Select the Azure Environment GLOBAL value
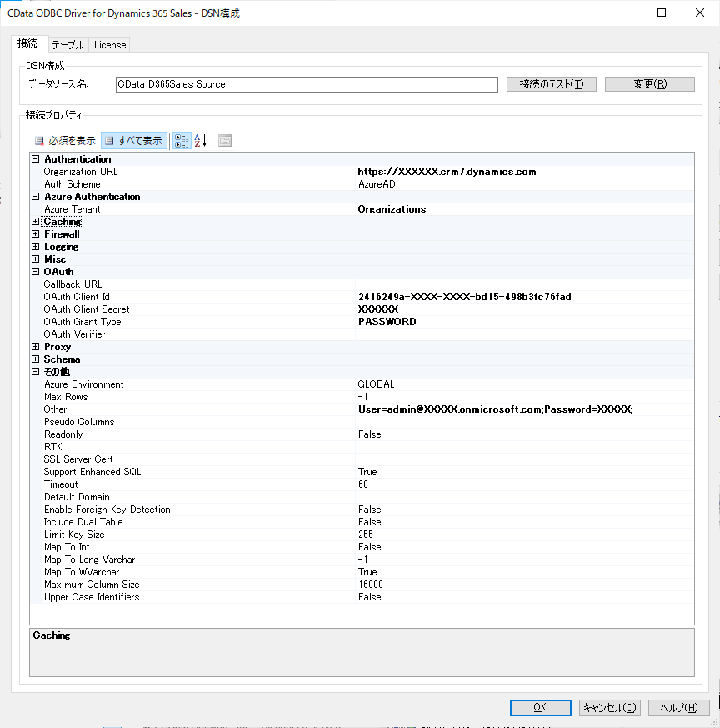 point(376,384)
